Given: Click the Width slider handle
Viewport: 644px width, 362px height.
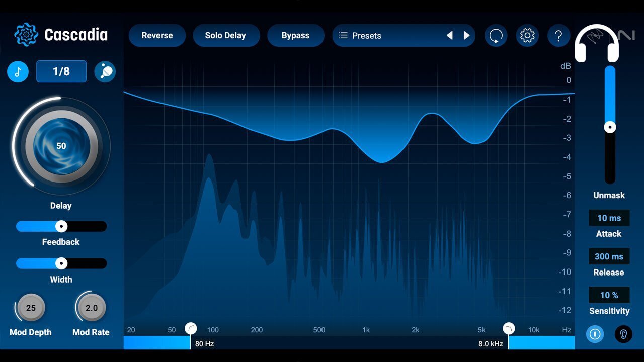Looking at the screenshot, I should (61, 263).
